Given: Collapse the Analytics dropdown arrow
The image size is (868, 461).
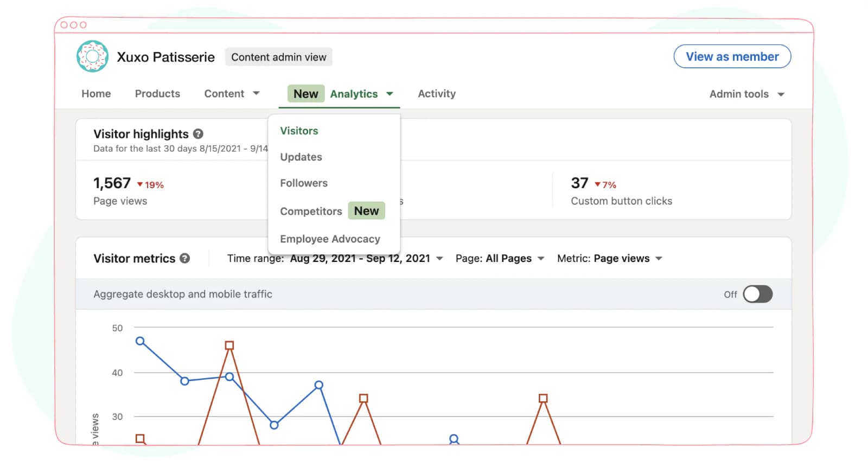Looking at the screenshot, I should point(390,94).
